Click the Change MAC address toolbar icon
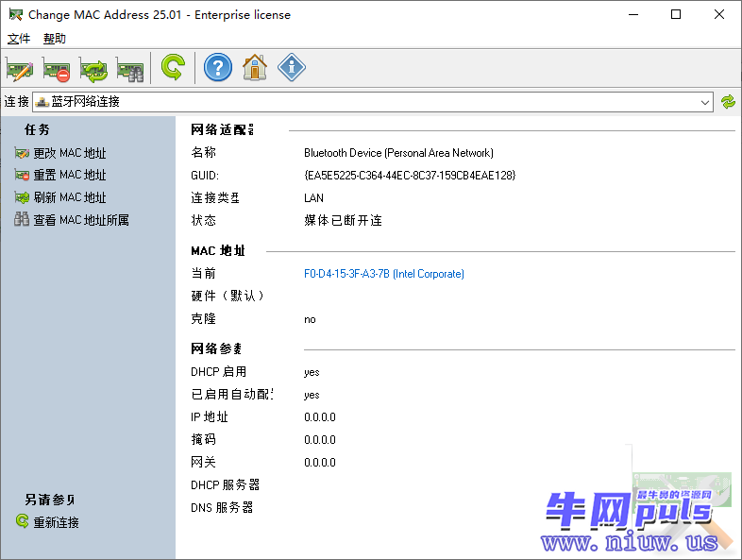This screenshot has height=560, width=742. (20, 69)
